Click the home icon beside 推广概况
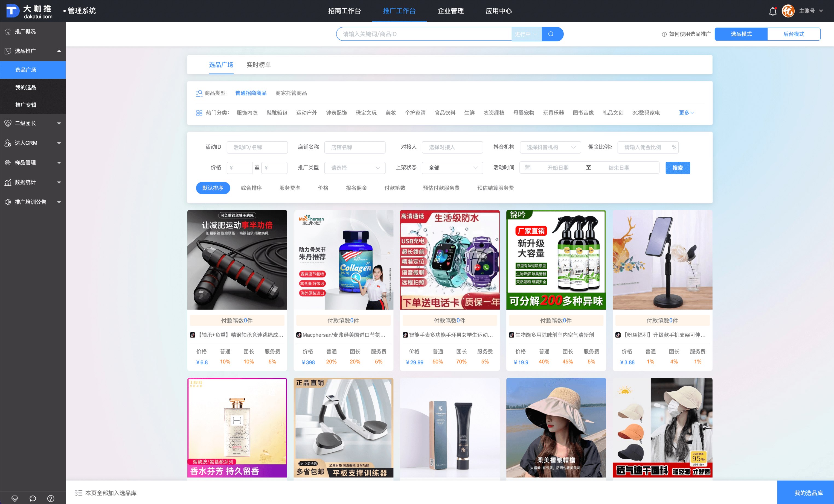 [8, 31]
